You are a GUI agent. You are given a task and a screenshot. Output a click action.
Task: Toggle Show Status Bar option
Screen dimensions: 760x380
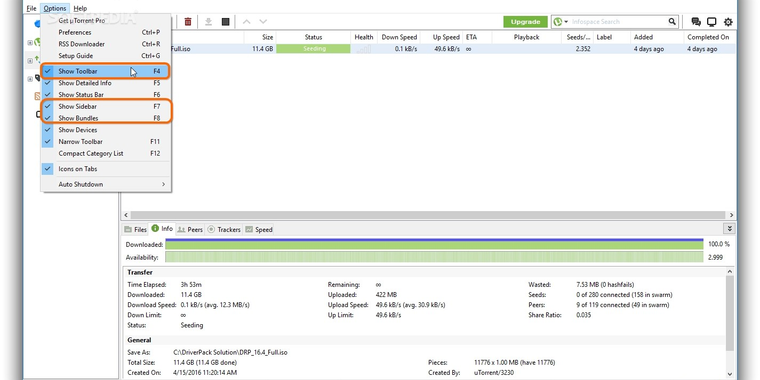click(106, 95)
